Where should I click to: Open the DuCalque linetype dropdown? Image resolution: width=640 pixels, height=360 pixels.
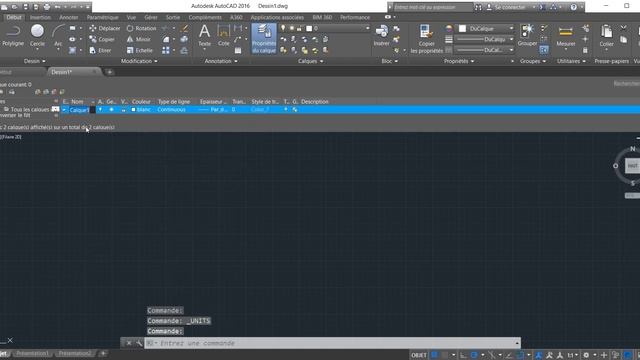coord(511,50)
